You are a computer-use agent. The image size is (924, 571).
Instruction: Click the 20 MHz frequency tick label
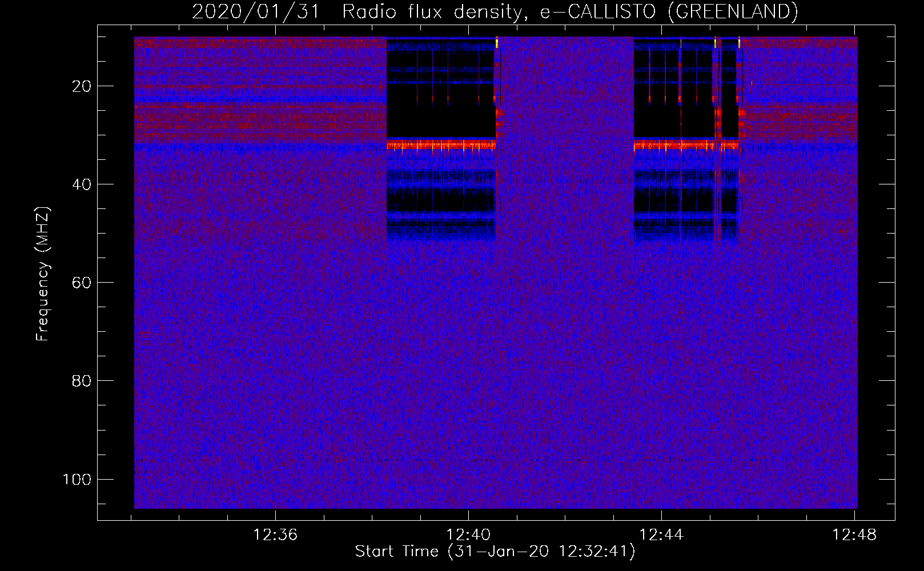click(82, 86)
